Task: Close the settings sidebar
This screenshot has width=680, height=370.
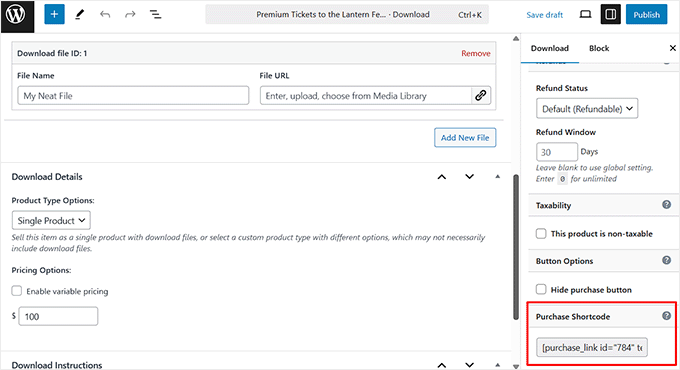Action: [x=673, y=48]
